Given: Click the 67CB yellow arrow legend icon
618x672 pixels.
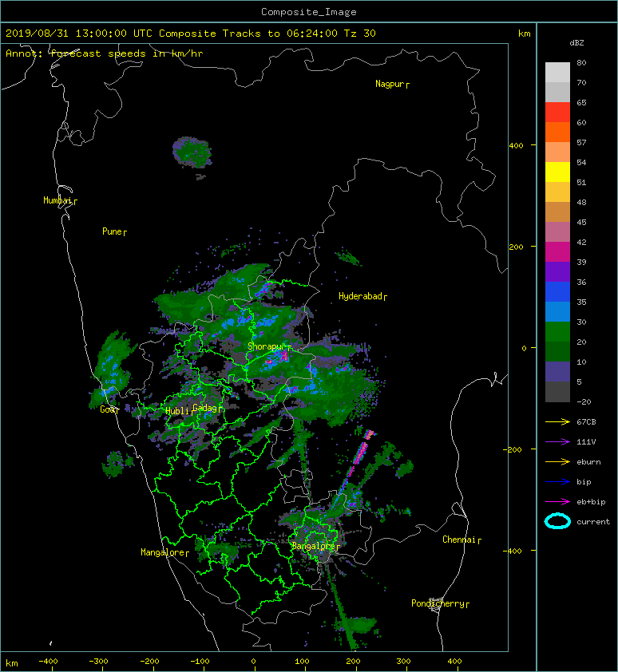Looking at the screenshot, I should (557, 421).
